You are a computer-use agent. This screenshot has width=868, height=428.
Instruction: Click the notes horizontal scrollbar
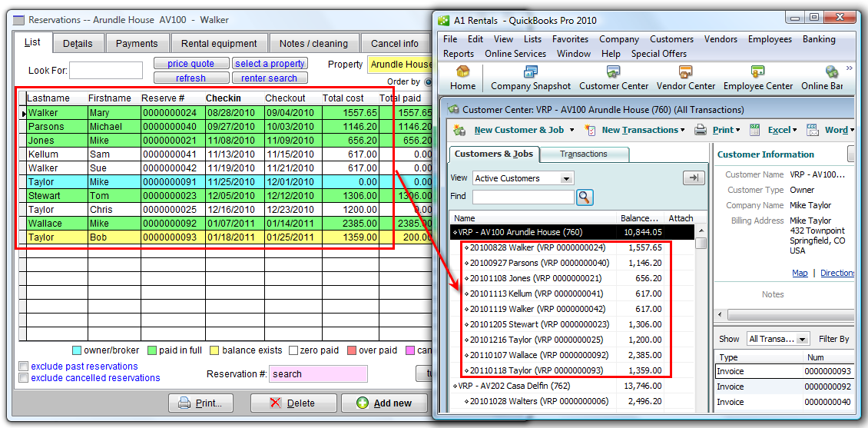(786, 315)
